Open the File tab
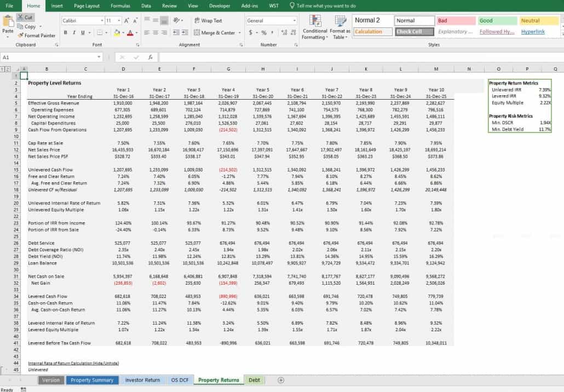The image size is (564, 392). (9, 6)
